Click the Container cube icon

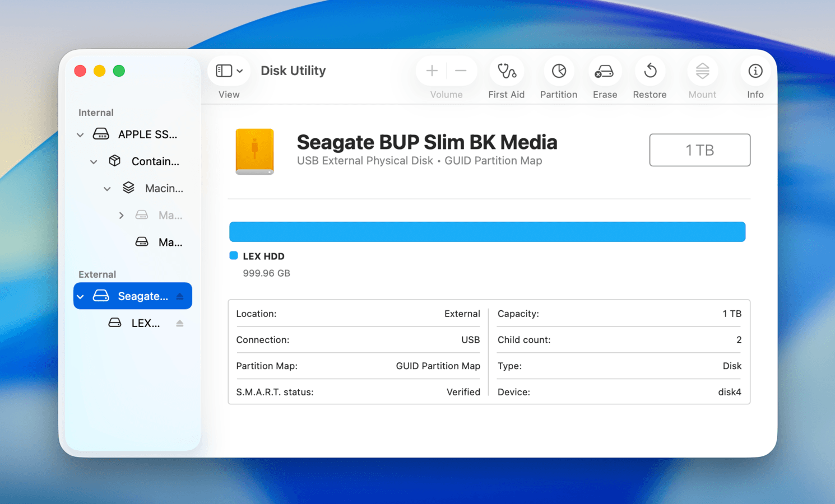click(115, 161)
